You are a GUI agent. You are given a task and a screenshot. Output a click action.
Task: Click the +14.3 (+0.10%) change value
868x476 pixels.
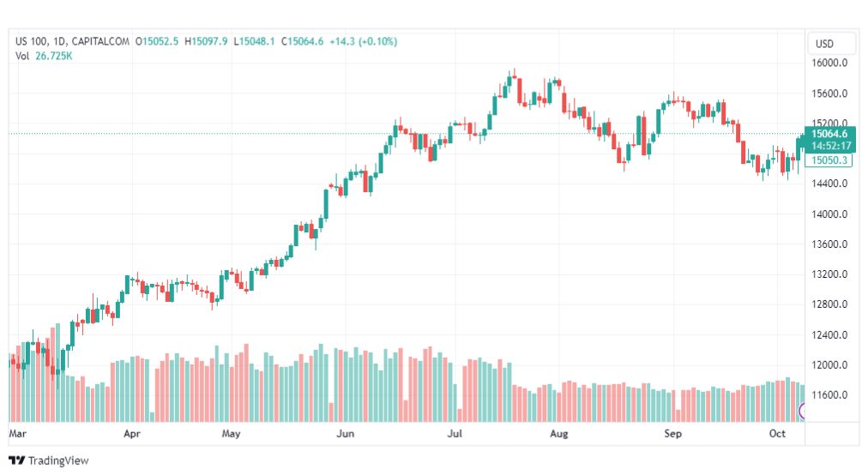pos(363,41)
